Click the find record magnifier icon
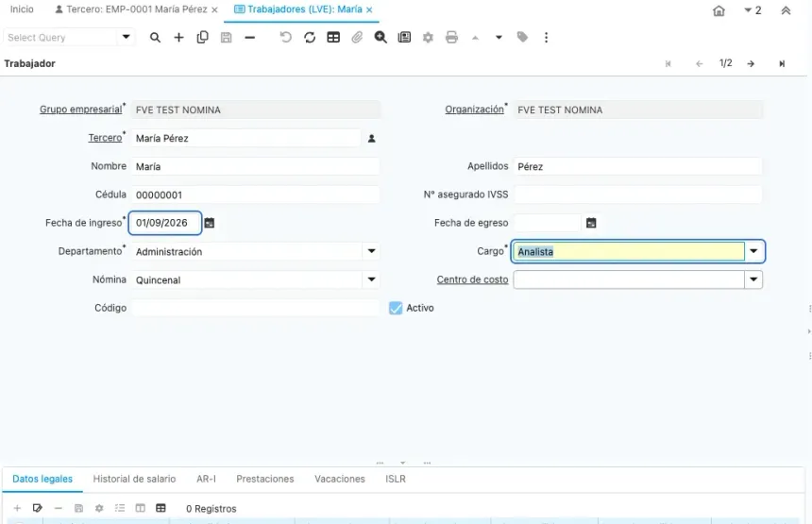Image resolution: width=812 pixels, height=524 pixels. [155, 37]
